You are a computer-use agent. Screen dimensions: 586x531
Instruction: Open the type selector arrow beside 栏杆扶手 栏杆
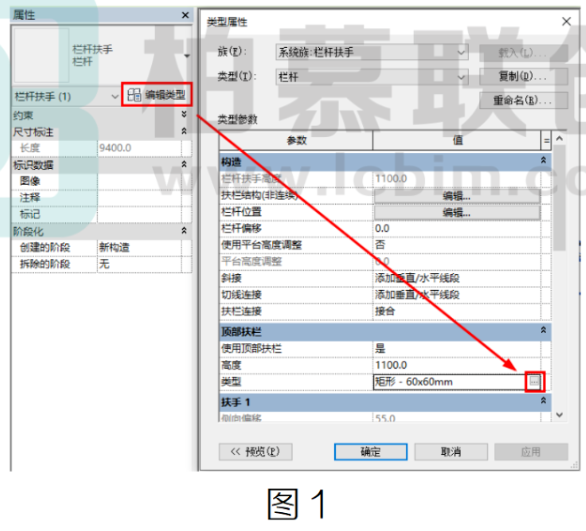tap(186, 56)
